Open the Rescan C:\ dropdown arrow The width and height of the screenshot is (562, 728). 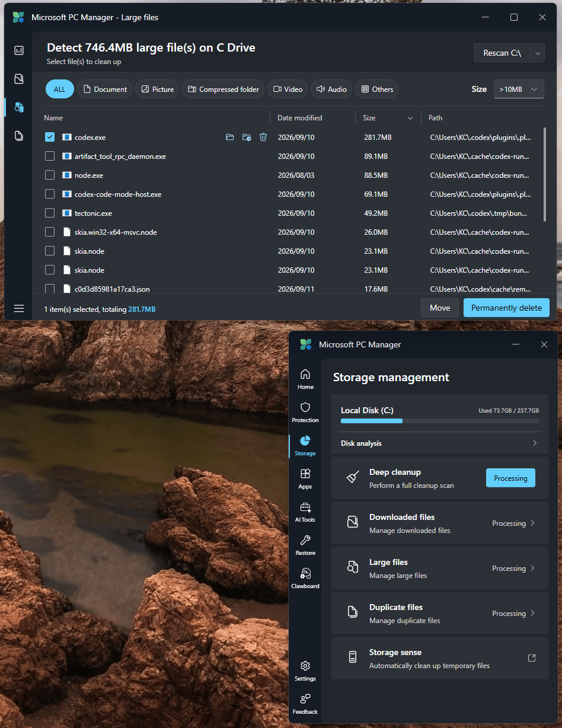click(x=538, y=53)
